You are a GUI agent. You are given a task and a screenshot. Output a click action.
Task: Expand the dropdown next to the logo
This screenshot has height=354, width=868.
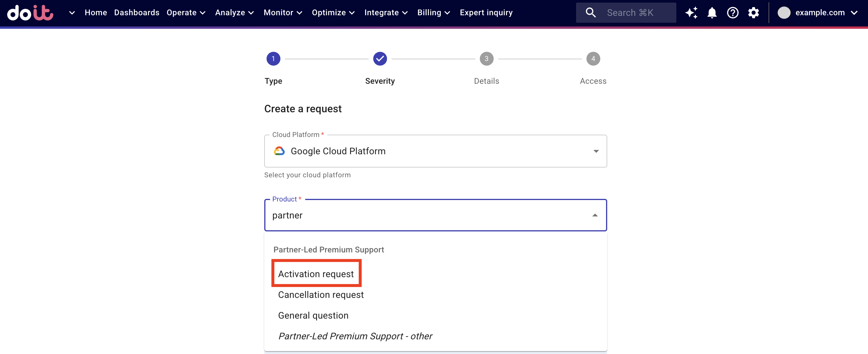click(x=72, y=13)
